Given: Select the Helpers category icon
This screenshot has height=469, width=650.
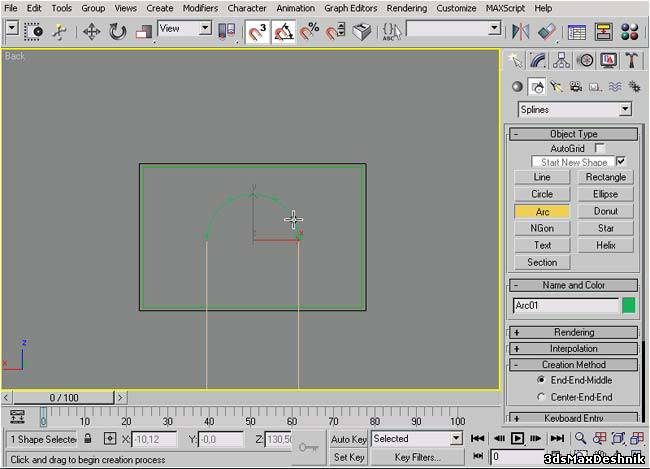Looking at the screenshot, I should pos(595,87).
